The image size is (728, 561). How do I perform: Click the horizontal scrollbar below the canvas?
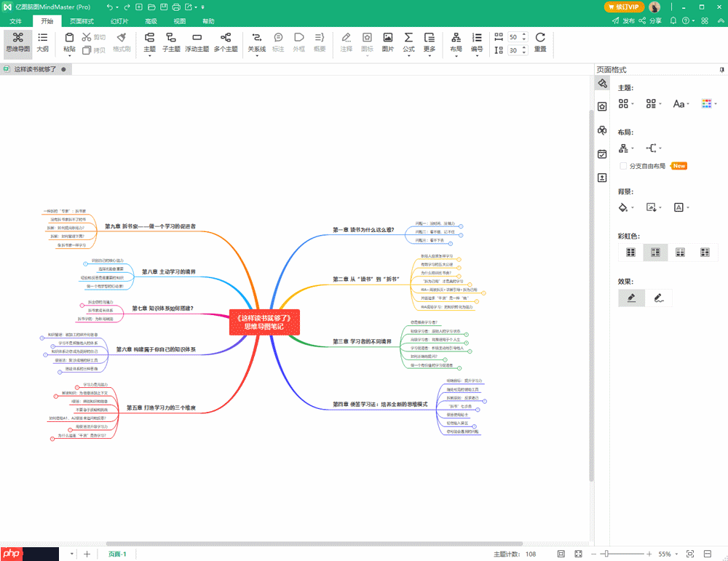click(x=314, y=544)
